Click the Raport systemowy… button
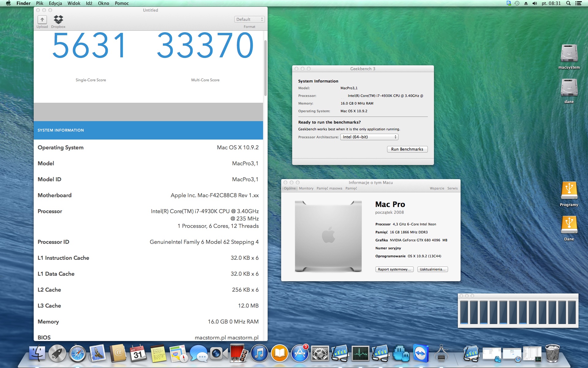588x368 pixels. [x=394, y=269]
